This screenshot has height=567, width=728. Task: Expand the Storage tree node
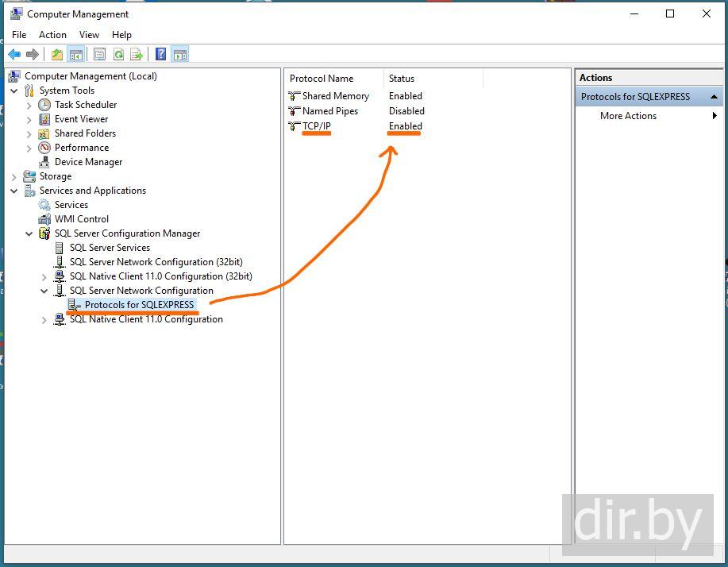pyautogui.click(x=14, y=176)
